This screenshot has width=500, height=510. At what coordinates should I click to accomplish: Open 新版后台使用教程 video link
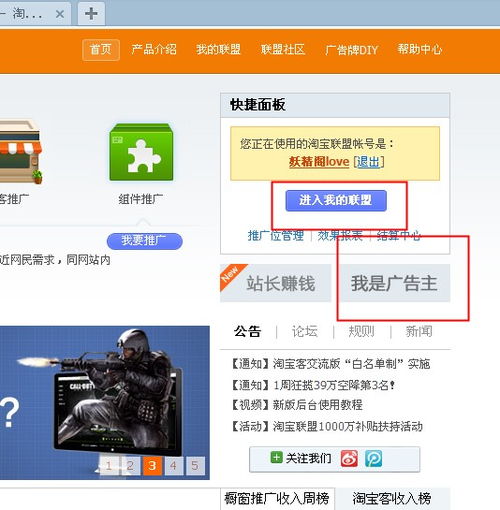[317, 405]
